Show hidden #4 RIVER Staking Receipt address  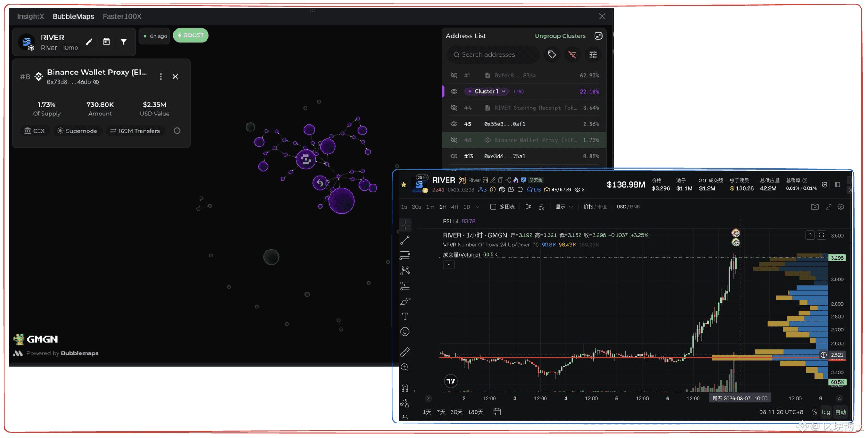(x=454, y=108)
